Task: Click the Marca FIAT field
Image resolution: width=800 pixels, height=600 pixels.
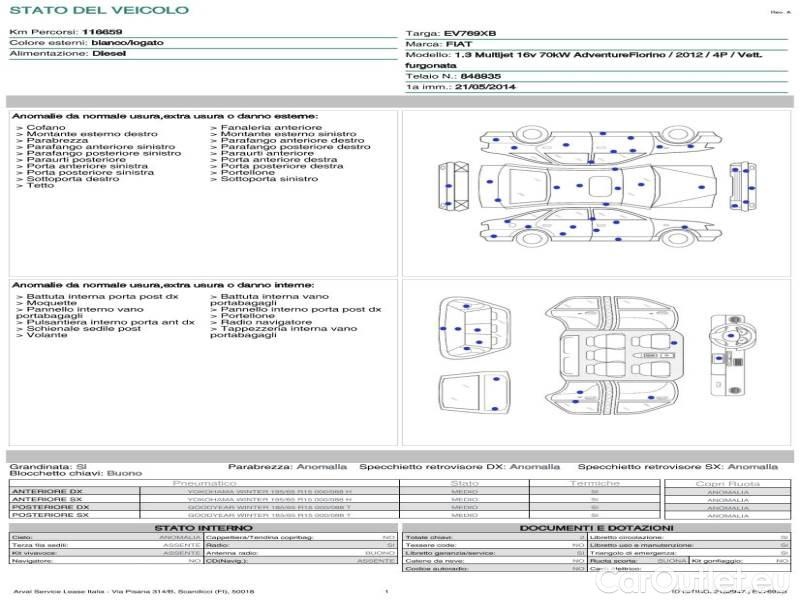Action: pyautogui.click(x=445, y=45)
